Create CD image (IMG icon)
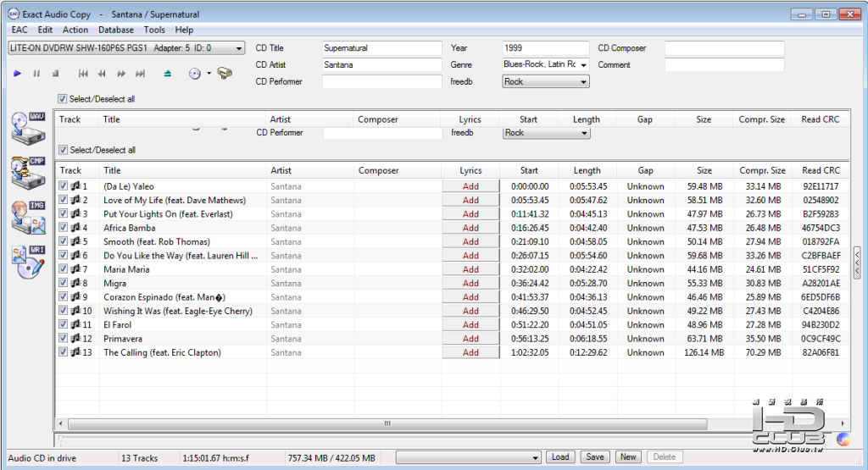The image size is (868, 470). click(x=28, y=218)
